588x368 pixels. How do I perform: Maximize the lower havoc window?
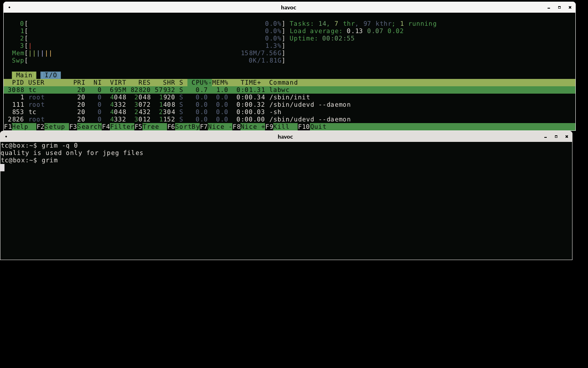[556, 137]
